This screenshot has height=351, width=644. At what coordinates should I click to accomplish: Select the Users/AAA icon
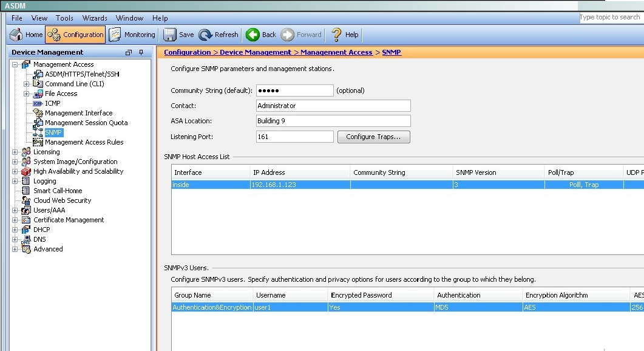tap(26, 211)
